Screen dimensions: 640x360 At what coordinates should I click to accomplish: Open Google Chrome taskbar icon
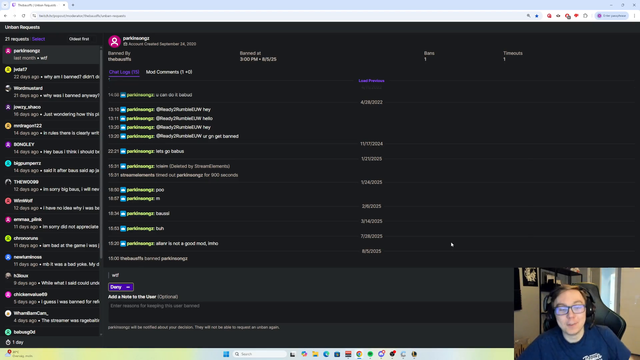pyautogui.click(x=359, y=354)
